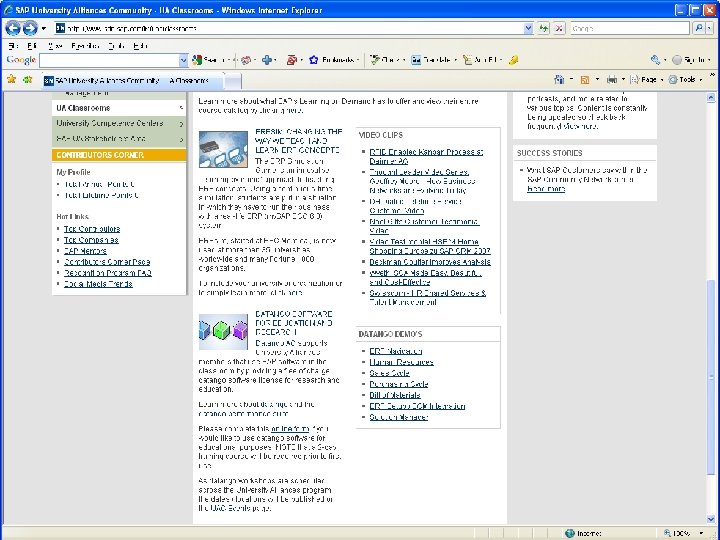The width and height of the screenshot is (720, 540).
Task: Open the Help menu
Action: [x=141, y=46]
